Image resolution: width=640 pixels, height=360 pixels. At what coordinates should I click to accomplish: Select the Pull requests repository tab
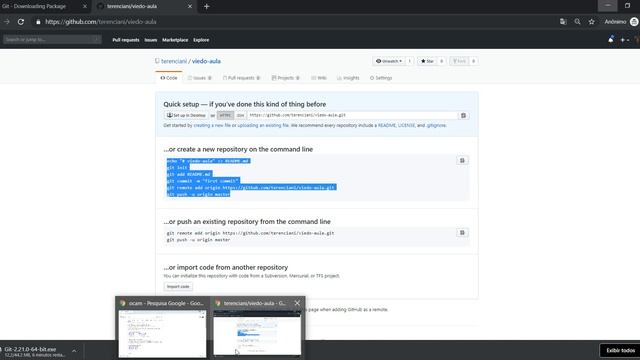(241, 78)
